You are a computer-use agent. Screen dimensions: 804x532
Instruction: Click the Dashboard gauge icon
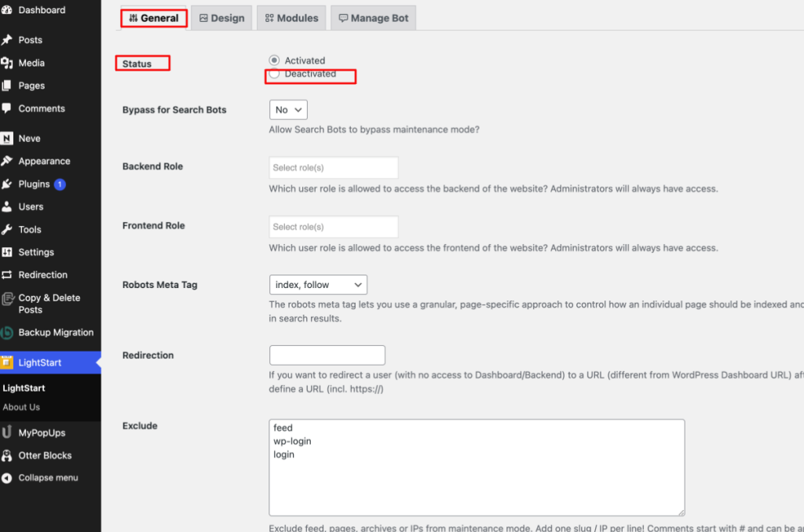point(6,9)
